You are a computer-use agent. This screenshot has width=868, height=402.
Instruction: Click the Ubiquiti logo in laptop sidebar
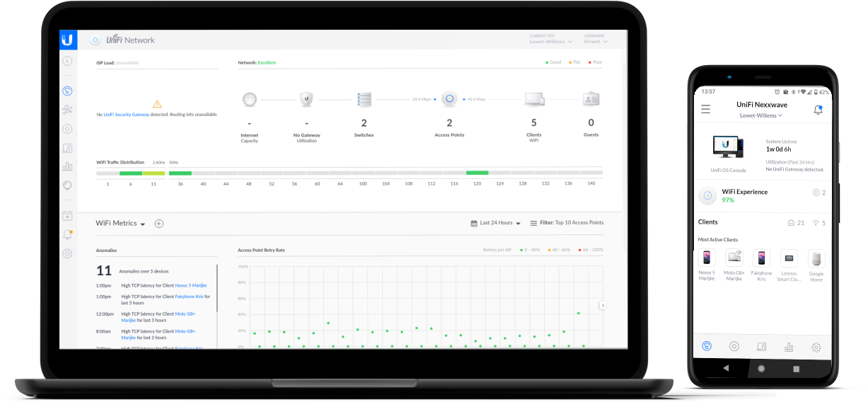pyautogui.click(x=68, y=40)
